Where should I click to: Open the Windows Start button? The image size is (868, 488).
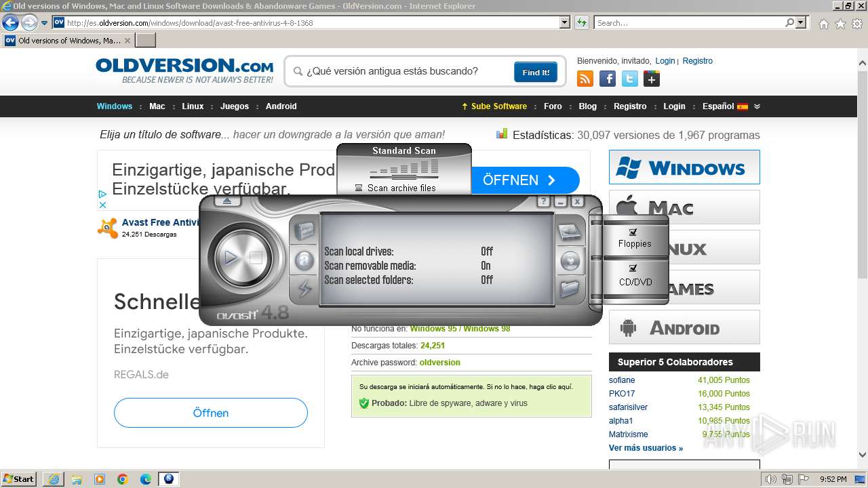pyautogui.click(x=19, y=479)
